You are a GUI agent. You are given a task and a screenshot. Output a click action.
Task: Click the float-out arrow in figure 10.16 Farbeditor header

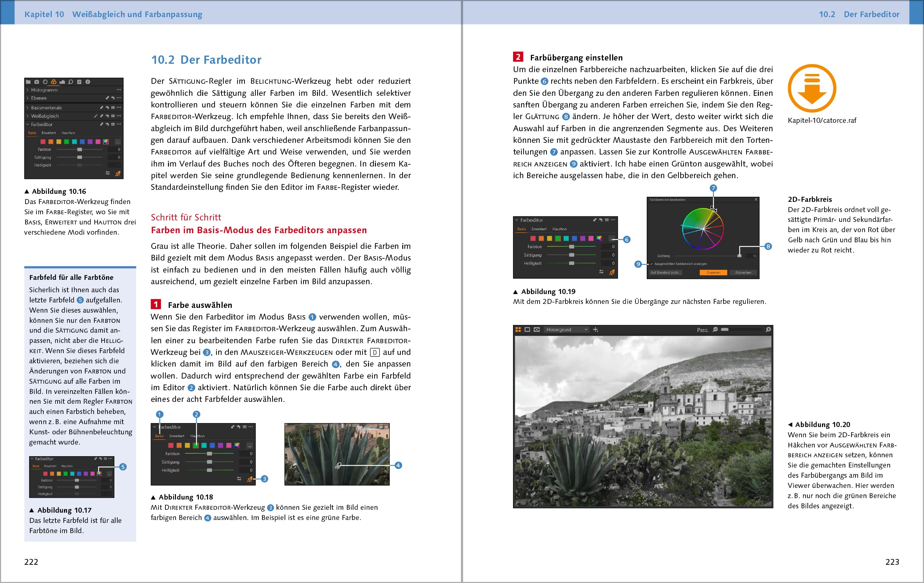[102, 124]
